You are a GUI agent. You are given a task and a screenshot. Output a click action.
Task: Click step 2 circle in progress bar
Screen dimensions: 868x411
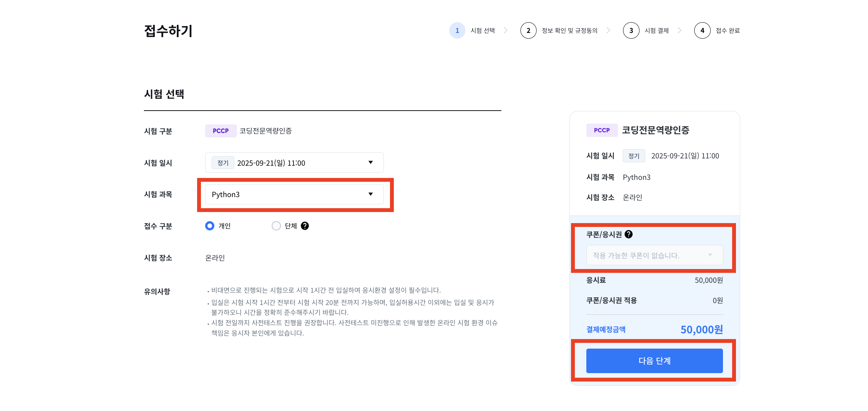[528, 31]
